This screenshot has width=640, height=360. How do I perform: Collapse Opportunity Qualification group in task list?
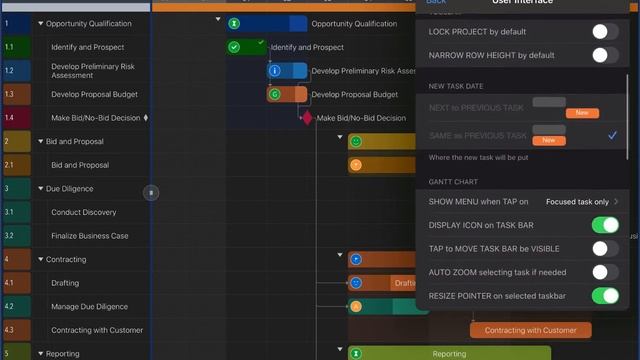[x=40, y=24]
